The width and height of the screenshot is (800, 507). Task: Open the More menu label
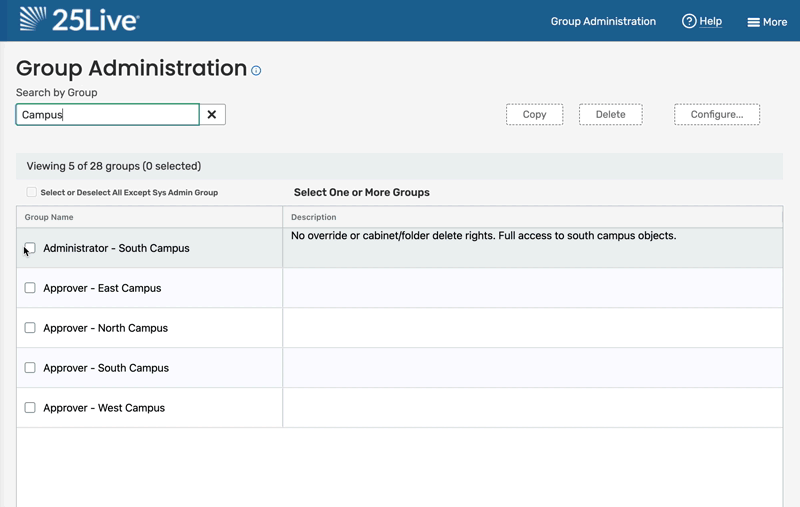[775, 22]
